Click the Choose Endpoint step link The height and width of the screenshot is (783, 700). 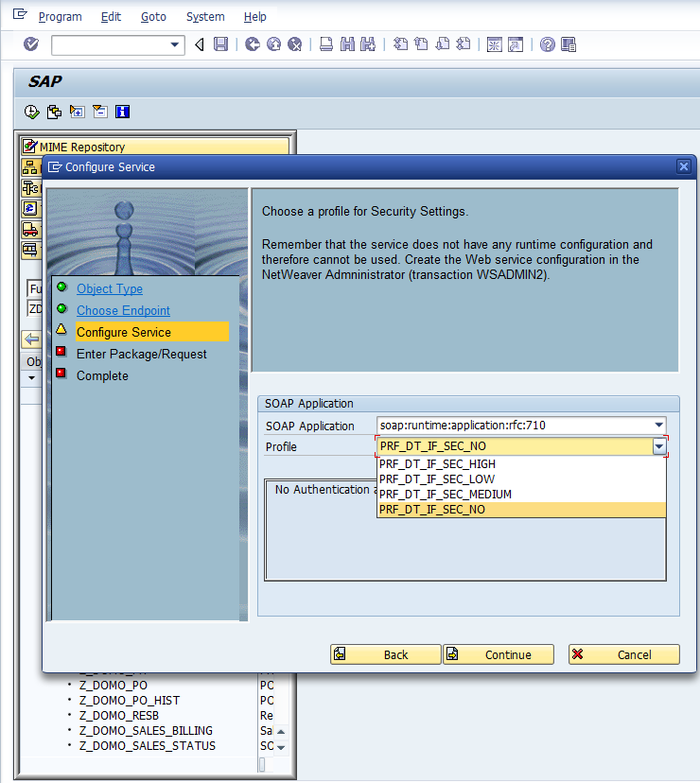[123, 310]
